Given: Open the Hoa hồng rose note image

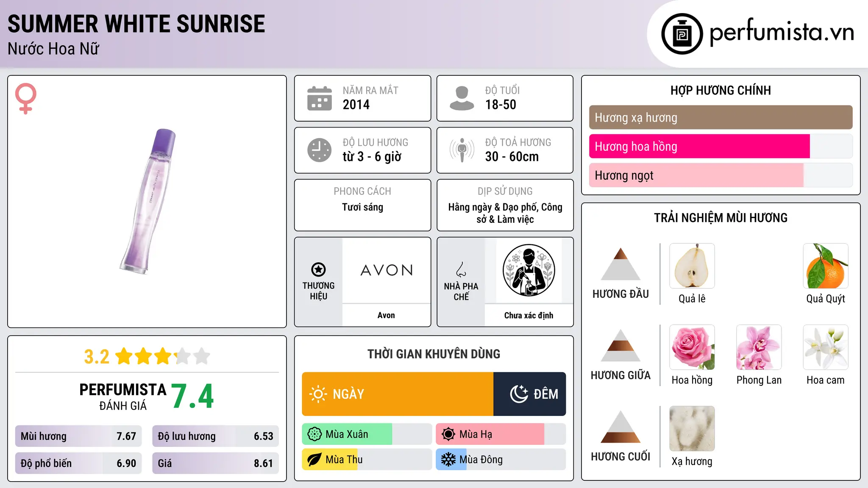Looking at the screenshot, I should pyautogui.click(x=692, y=347).
